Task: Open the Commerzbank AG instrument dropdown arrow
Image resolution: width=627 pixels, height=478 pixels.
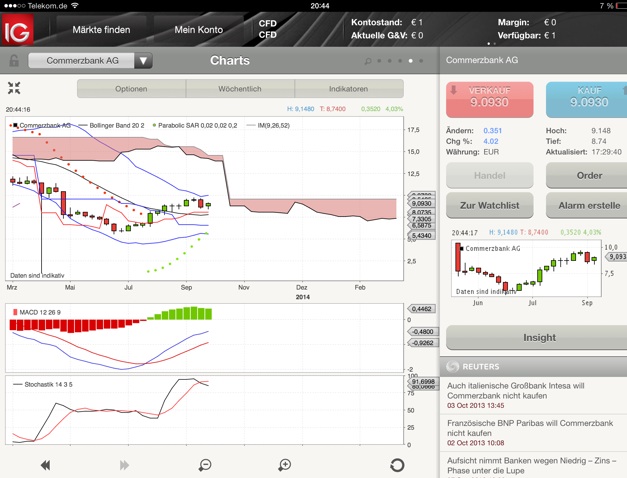Action: [143, 61]
